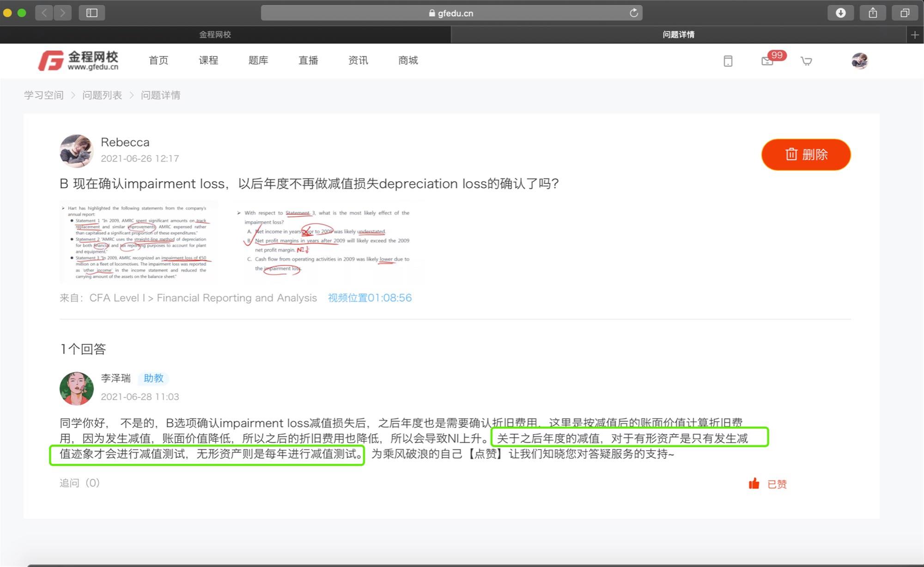Jump to video position 01:08:56 link

370,298
